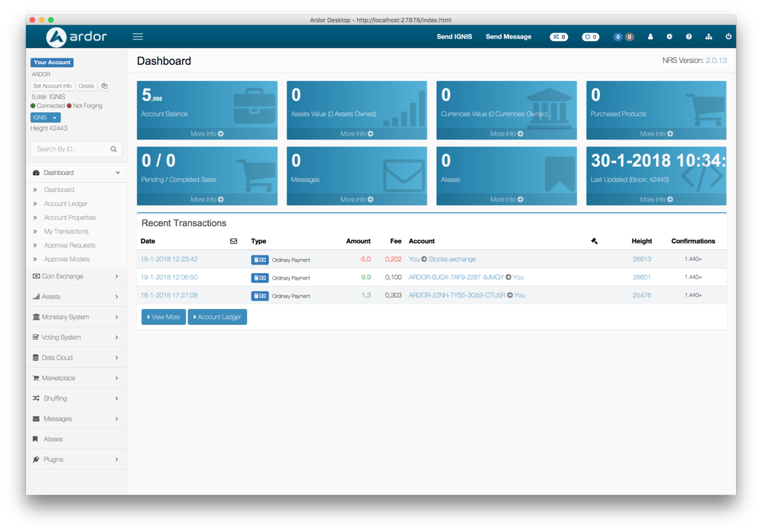This screenshot has height=532, width=762.
Task: Open the Dashboard sub-item in sidebar
Action: tap(59, 190)
